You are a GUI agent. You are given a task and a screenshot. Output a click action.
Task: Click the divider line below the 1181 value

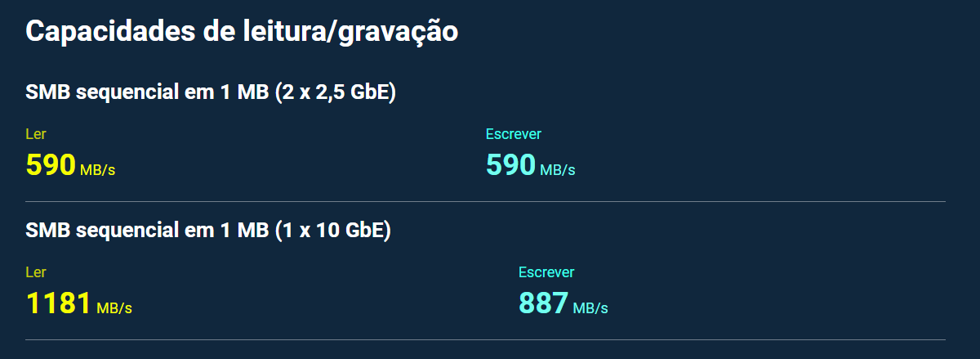coord(485,339)
